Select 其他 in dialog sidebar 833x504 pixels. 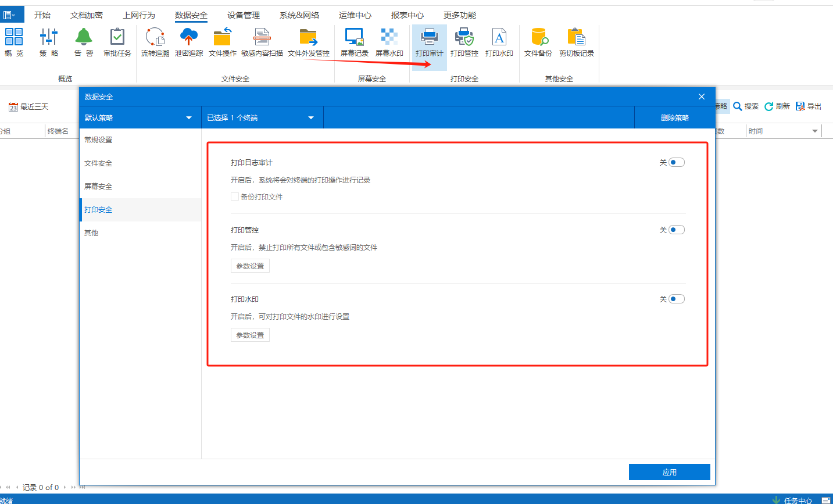pyautogui.click(x=140, y=233)
